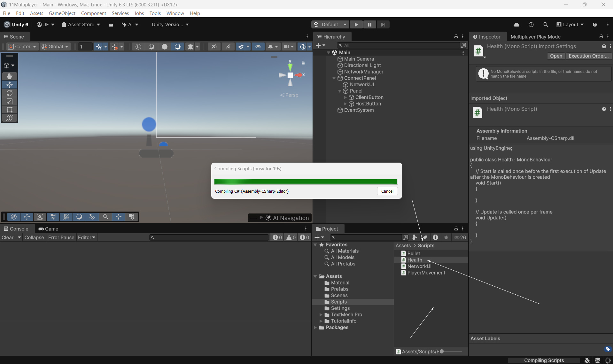Image resolution: width=613 pixels, height=364 pixels.
Task: Cancel the script compilation dialog
Action: coord(387,191)
